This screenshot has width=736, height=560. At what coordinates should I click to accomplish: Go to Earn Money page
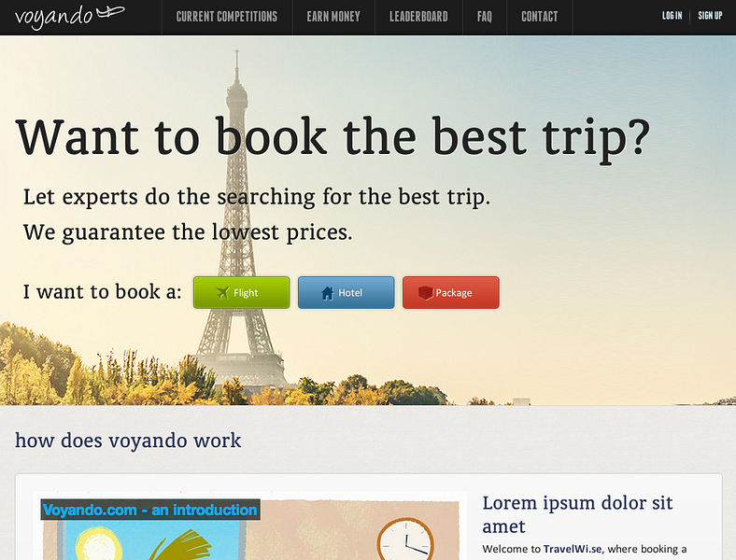point(333,18)
